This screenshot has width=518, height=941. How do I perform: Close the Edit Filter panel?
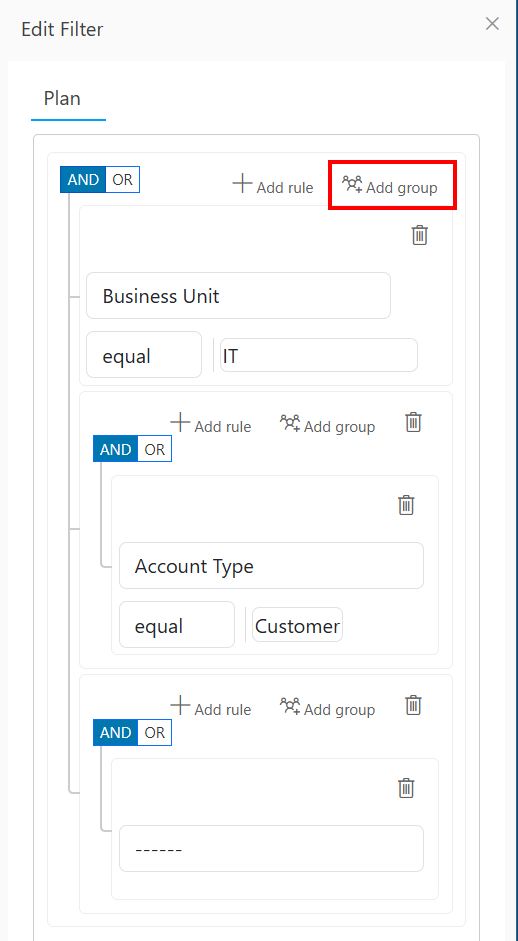pos(492,23)
